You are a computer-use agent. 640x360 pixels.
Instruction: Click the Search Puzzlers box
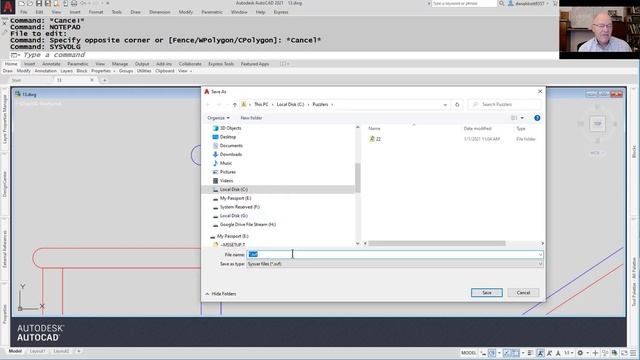coord(504,105)
